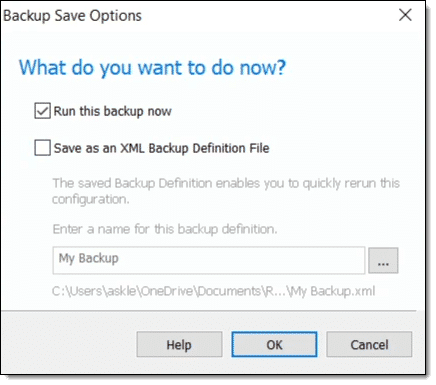Click the Backup Save Options title bar
Screen dimensions: 436x385
point(200,15)
